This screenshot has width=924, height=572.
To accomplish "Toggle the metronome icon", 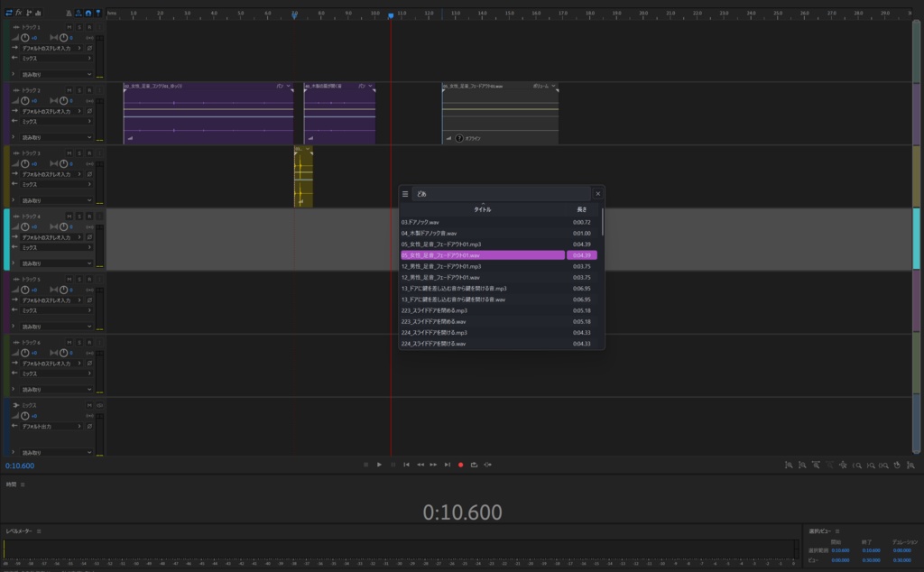I will pos(69,13).
